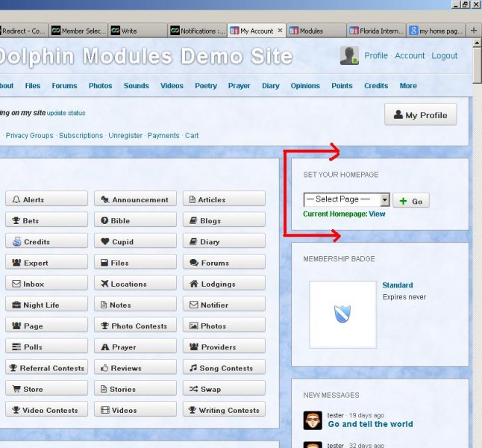
Task: Switch to the Modules browser tab
Action: click(316, 31)
